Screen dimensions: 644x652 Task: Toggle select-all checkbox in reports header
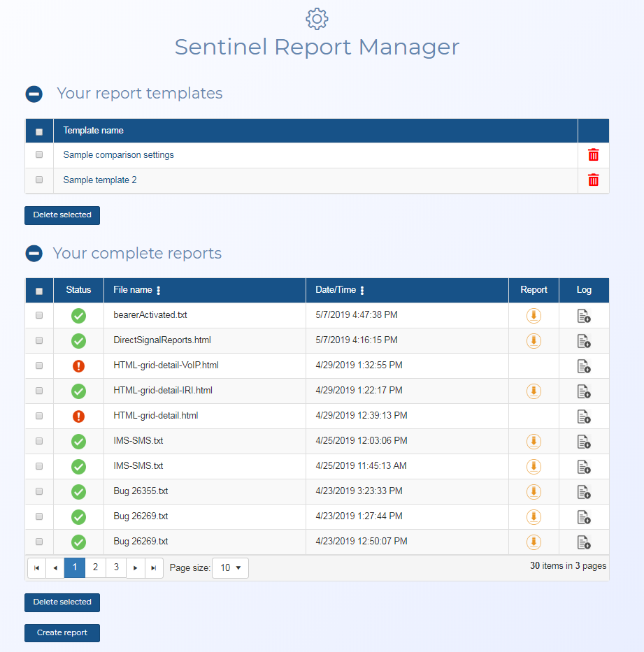pyautogui.click(x=39, y=291)
